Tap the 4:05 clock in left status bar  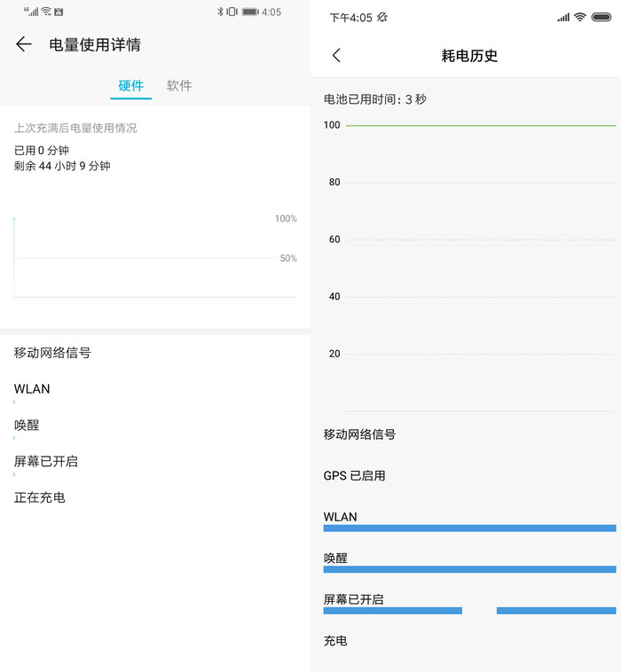point(271,12)
